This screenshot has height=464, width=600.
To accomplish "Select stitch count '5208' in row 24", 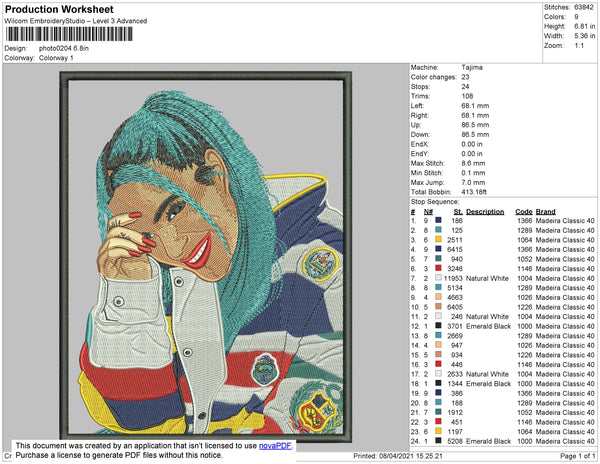I will coord(455,441).
